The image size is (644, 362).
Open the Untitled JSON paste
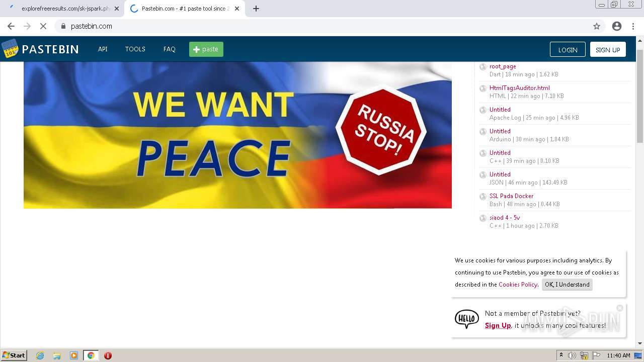tap(500, 174)
